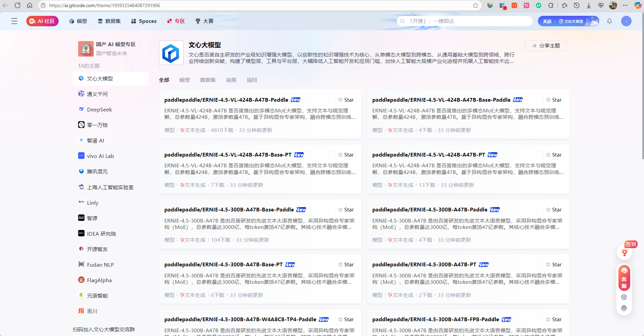This screenshot has height=336, width=644.
Task: Click the search box 「开搜」
Action: (x=464, y=21)
